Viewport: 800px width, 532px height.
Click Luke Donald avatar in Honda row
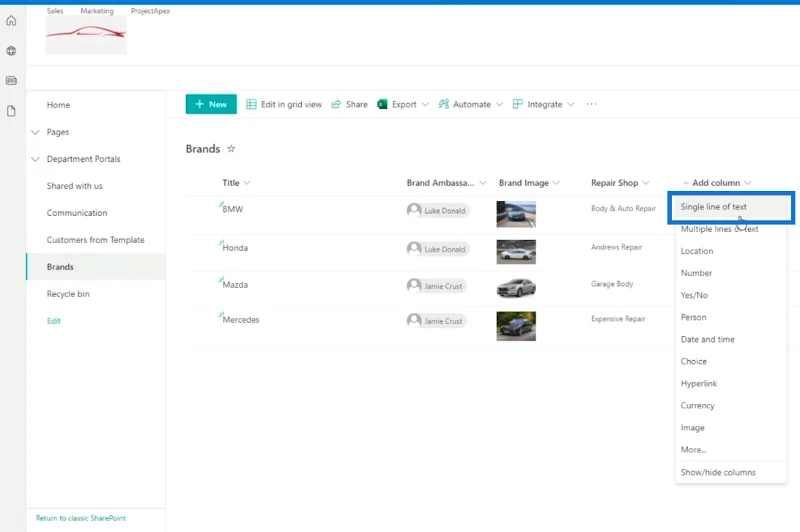click(414, 249)
